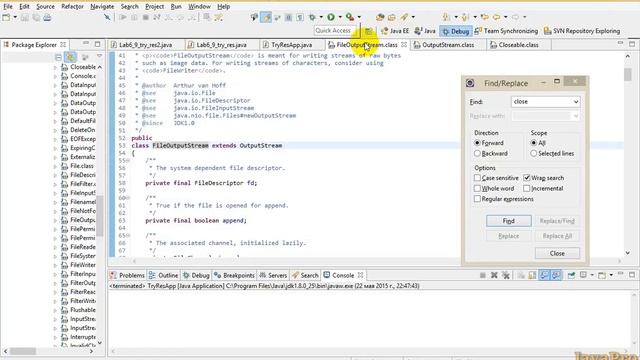Viewport: 640px width, 360px height.
Task: Select Backward direction radio button
Action: [477, 153]
